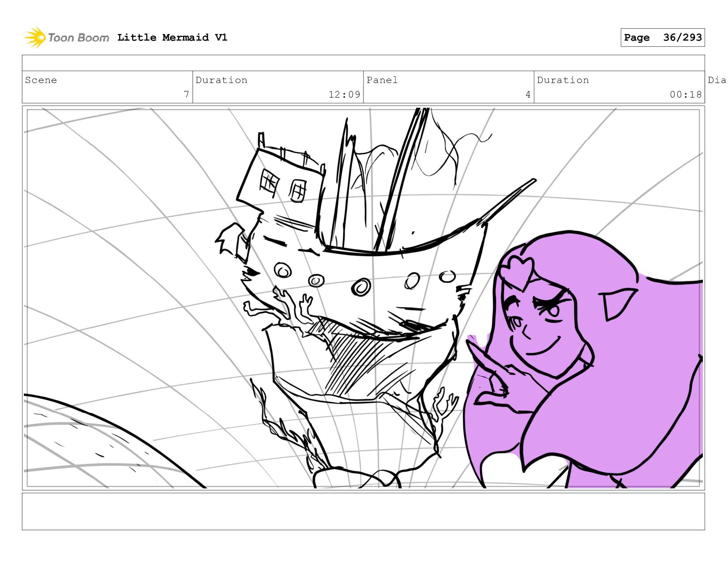The image size is (728, 563).
Task: Click the 'Scene' header label
Action: click(x=41, y=80)
